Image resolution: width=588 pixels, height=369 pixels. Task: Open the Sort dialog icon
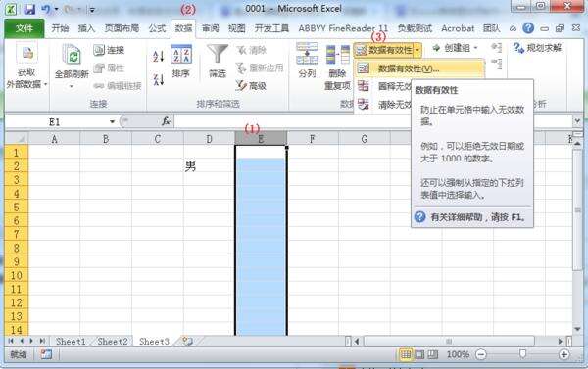point(181,54)
